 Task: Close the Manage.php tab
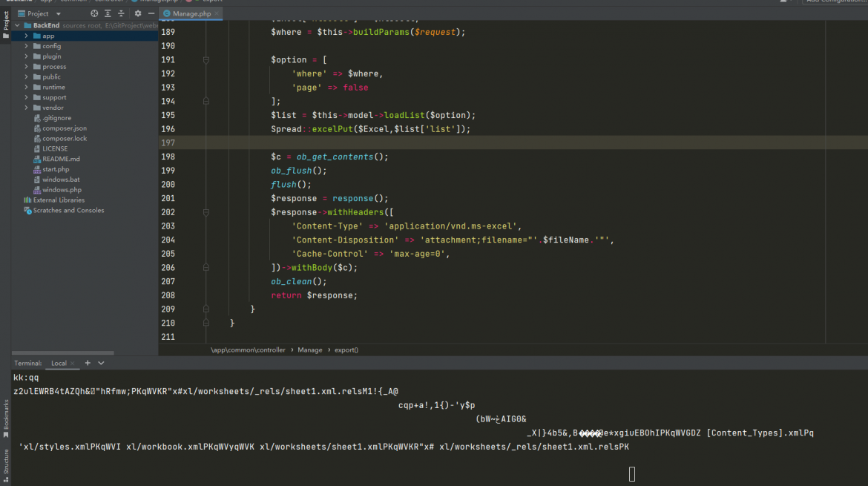[217, 13]
